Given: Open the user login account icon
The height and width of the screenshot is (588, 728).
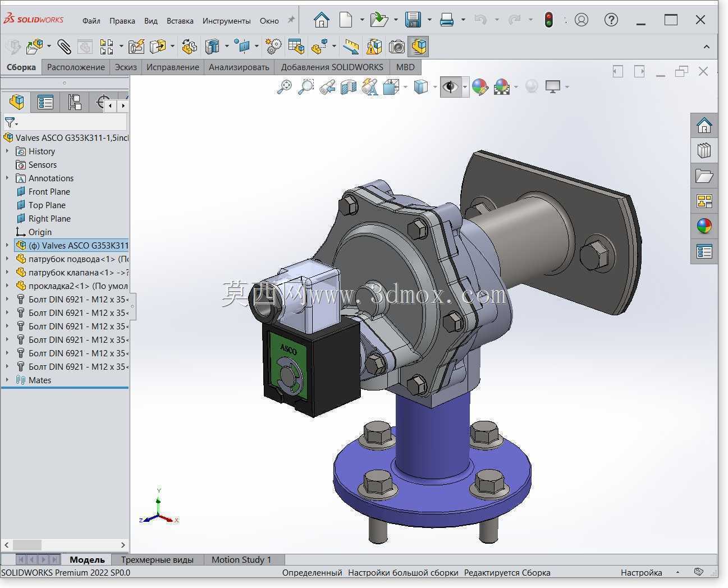Looking at the screenshot, I should coord(582,20).
